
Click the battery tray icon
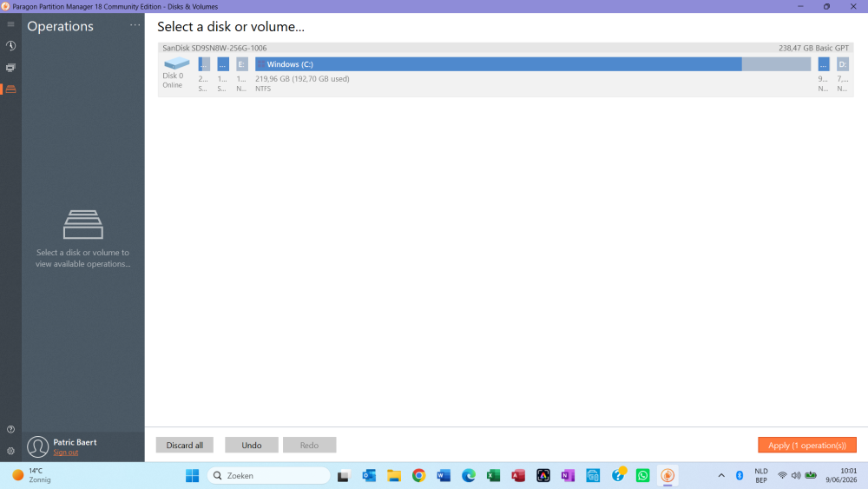coord(811,475)
